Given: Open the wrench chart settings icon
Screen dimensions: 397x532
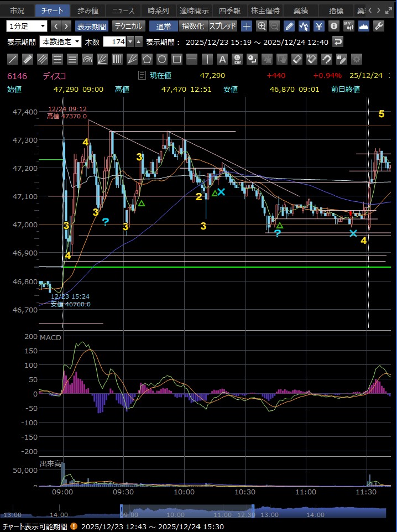Looking at the screenshot, I should tap(379, 26).
